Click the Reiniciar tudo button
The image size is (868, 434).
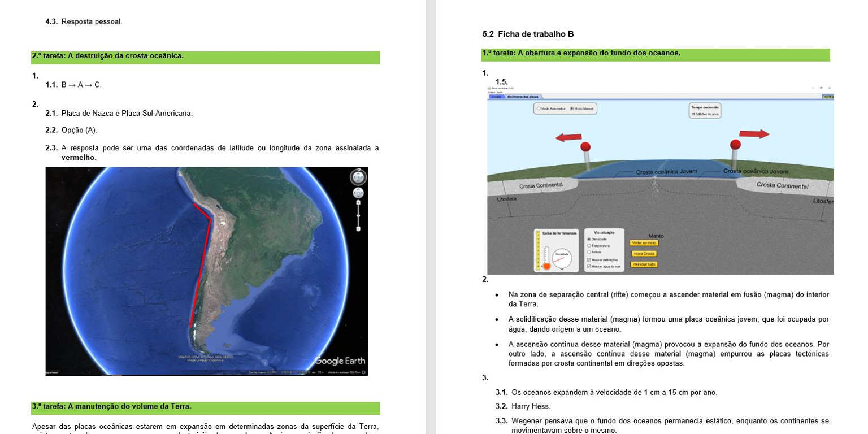644,264
